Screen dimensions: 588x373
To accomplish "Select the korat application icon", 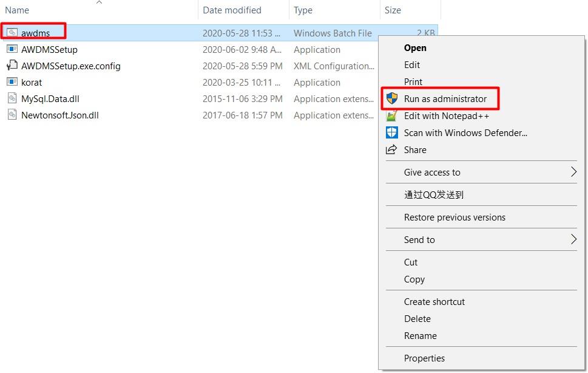I will (12, 82).
